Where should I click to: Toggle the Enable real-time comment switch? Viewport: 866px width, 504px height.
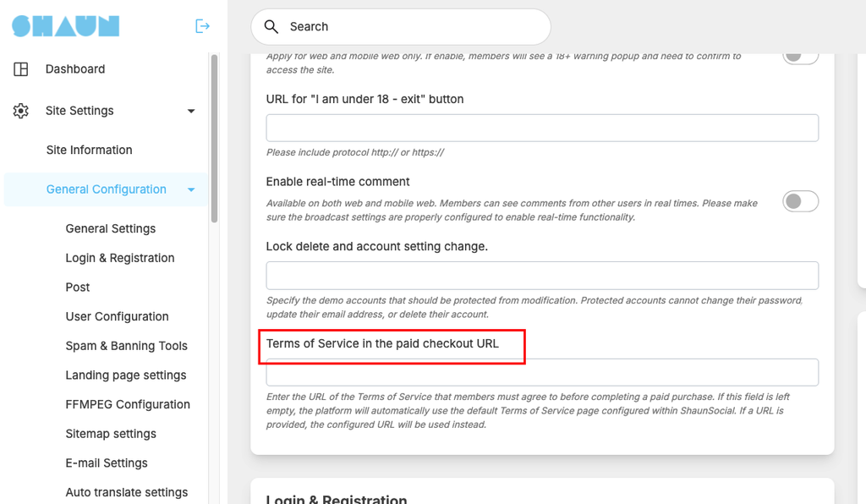tap(800, 201)
